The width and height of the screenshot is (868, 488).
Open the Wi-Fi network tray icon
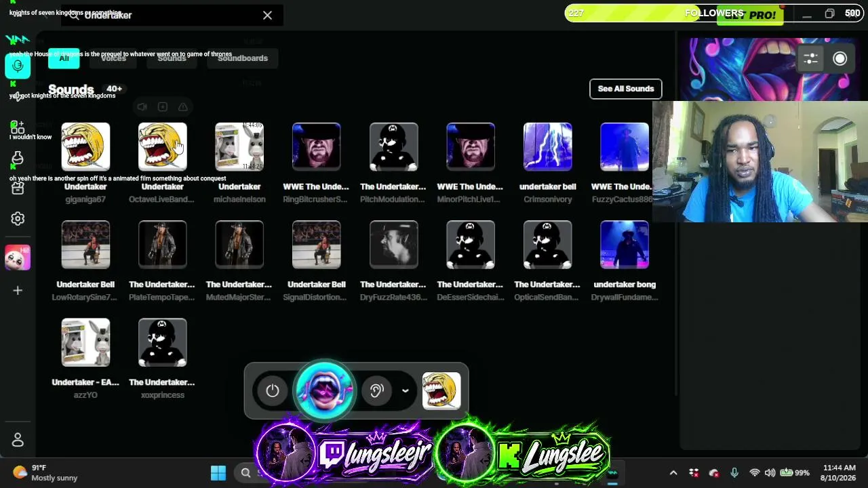click(754, 473)
